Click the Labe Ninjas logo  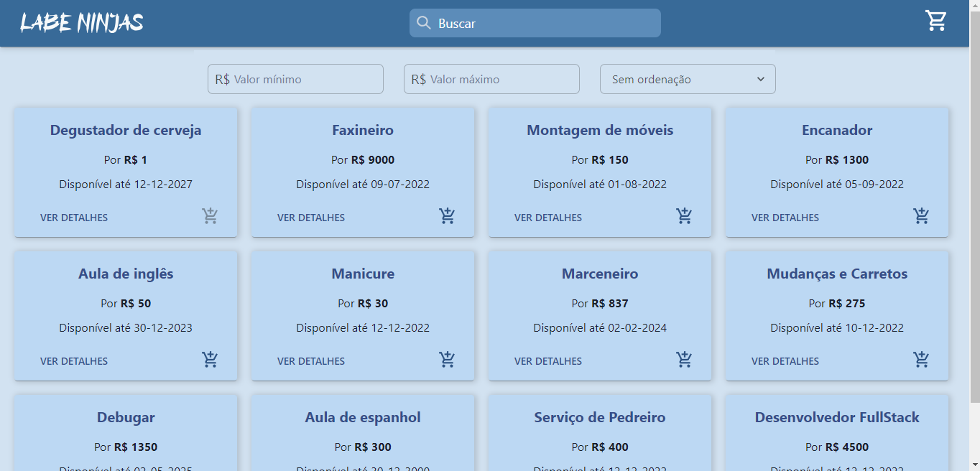tap(82, 22)
